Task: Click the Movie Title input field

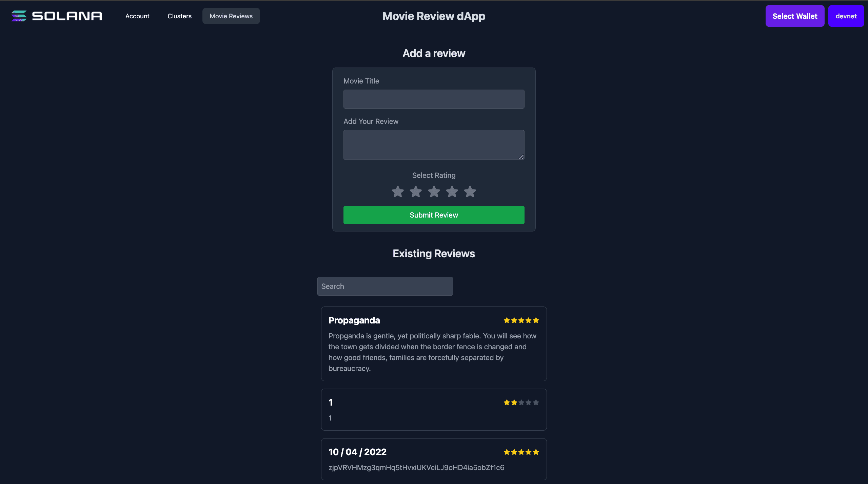Action: tap(434, 98)
